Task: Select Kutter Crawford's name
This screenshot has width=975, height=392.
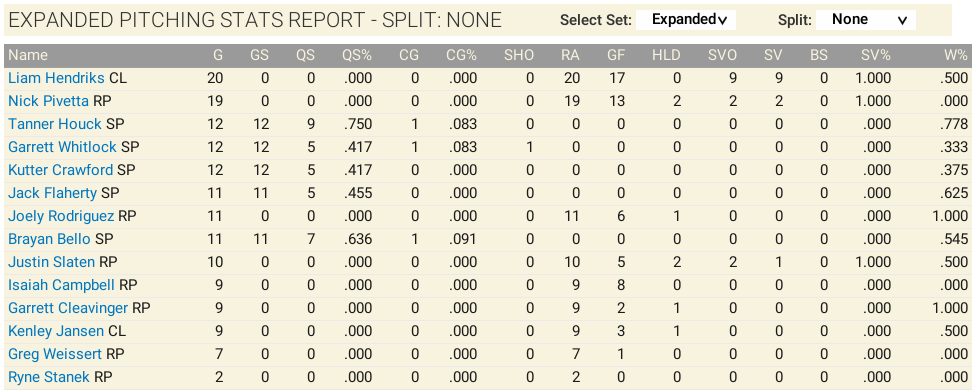Action: click(x=60, y=170)
